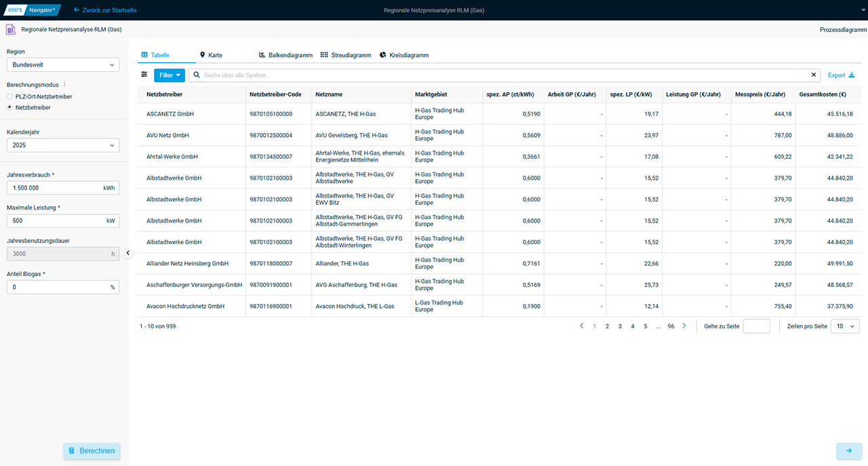This screenshot has width=868, height=466.
Task: Click the column settings sliders icon
Action: point(144,75)
